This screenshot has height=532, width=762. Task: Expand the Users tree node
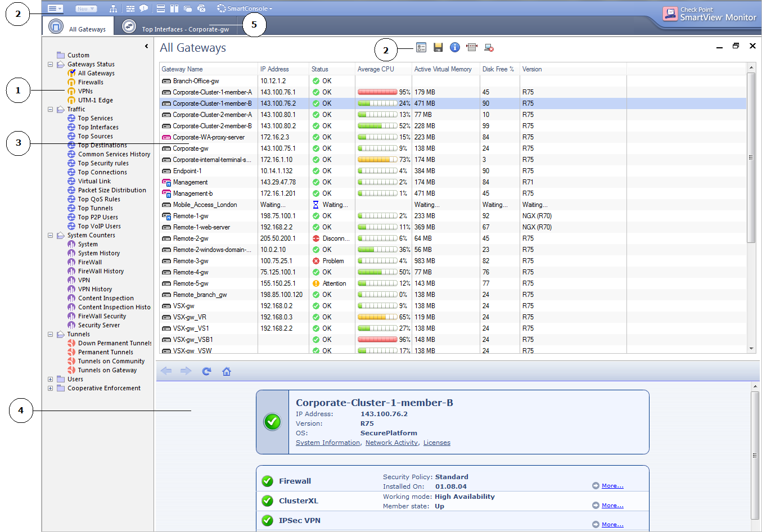click(x=50, y=380)
